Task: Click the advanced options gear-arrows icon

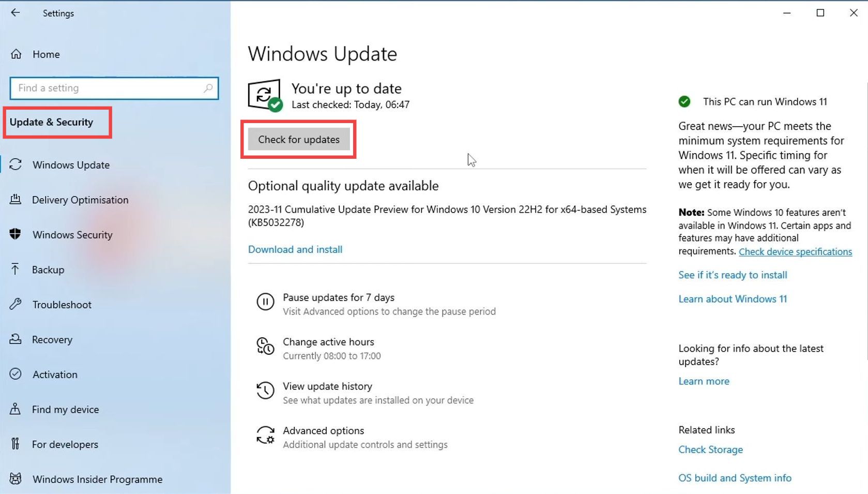Action: coord(265,435)
